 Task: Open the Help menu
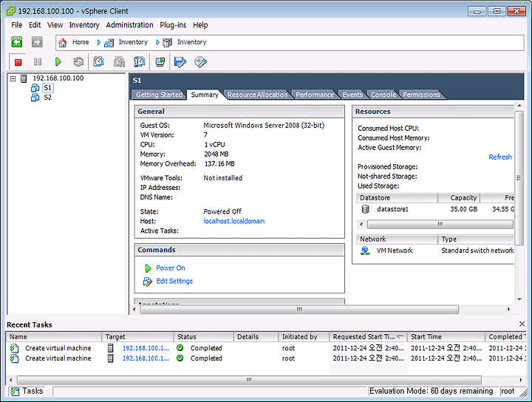point(200,25)
